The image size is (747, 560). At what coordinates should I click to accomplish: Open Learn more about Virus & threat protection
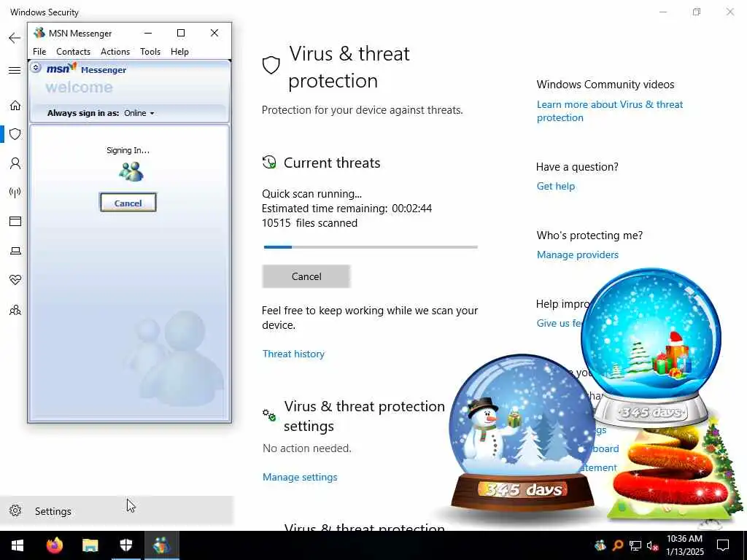pyautogui.click(x=610, y=111)
